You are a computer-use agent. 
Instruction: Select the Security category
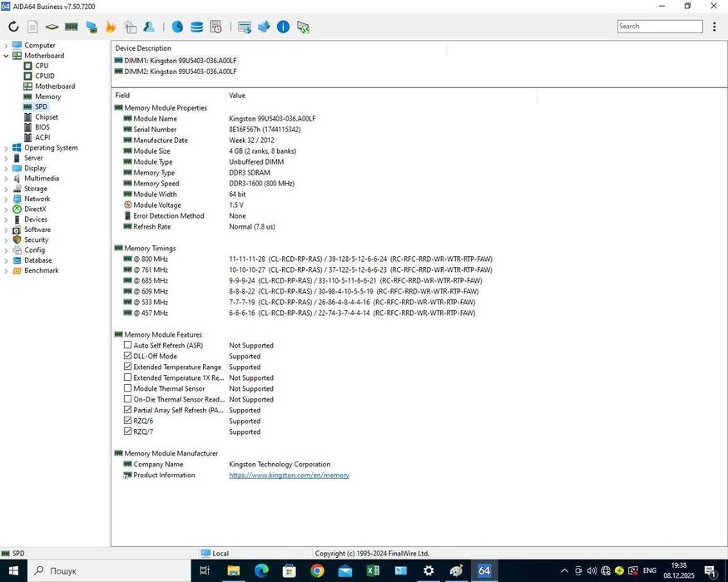pyautogui.click(x=37, y=240)
